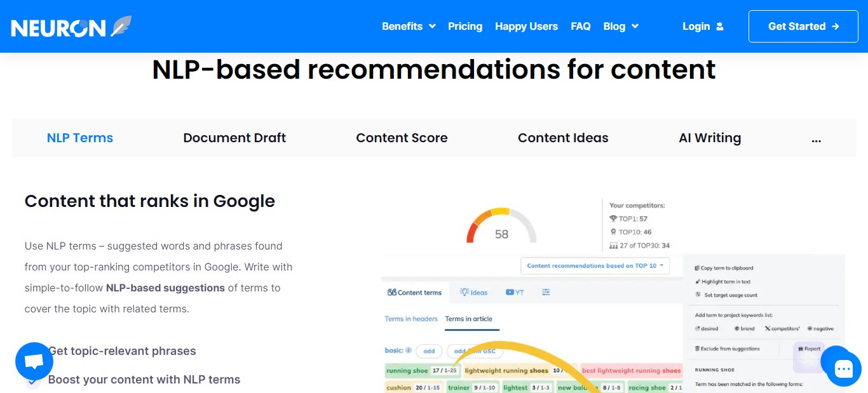Open the FAQ menu item
Image resolution: width=868 pixels, height=393 pixels.
pos(581,27)
